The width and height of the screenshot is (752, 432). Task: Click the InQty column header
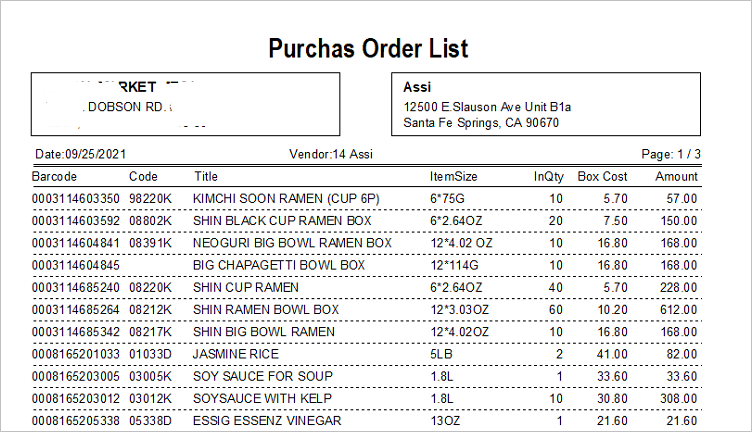(x=548, y=177)
